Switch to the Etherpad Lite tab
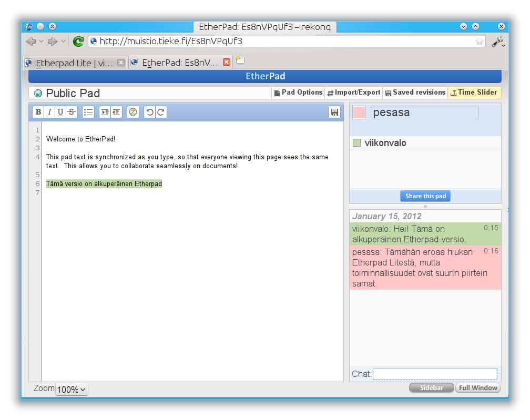 point(75,63)
